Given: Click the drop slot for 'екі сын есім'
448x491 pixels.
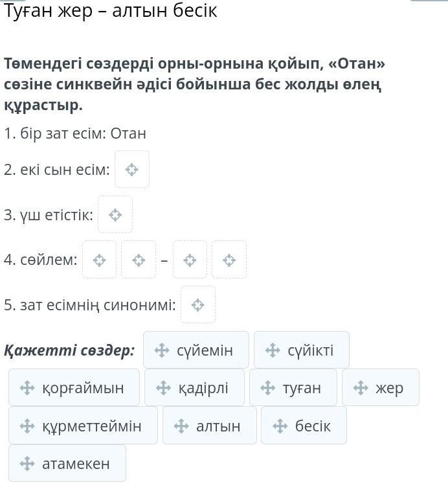Looking at the screenshot, I should point(132,170).
